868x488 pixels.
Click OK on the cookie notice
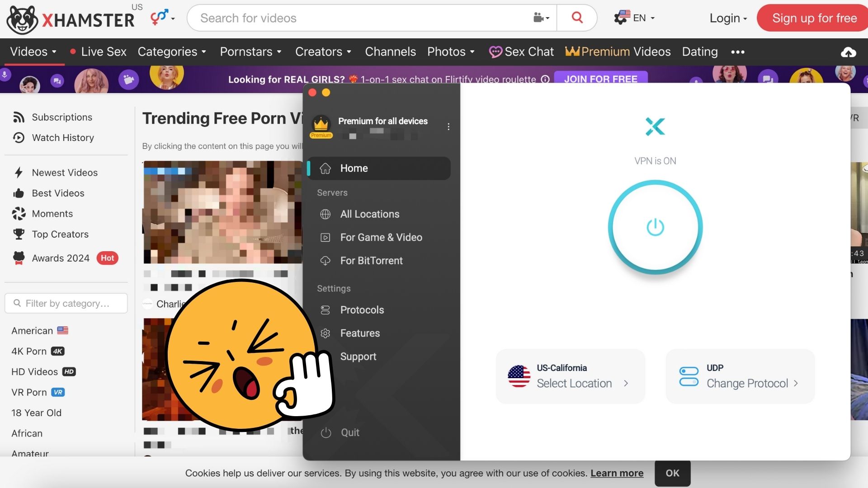(x=672, y=473)
